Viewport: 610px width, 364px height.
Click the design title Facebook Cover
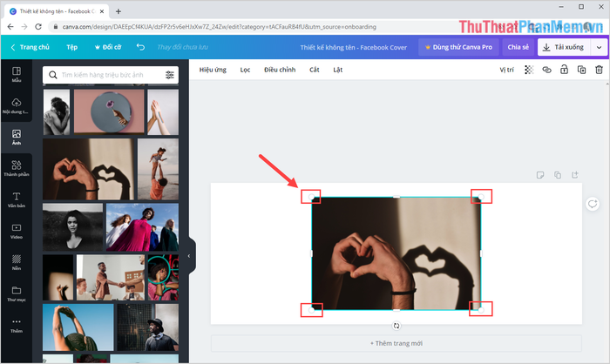tap(353, 47)
